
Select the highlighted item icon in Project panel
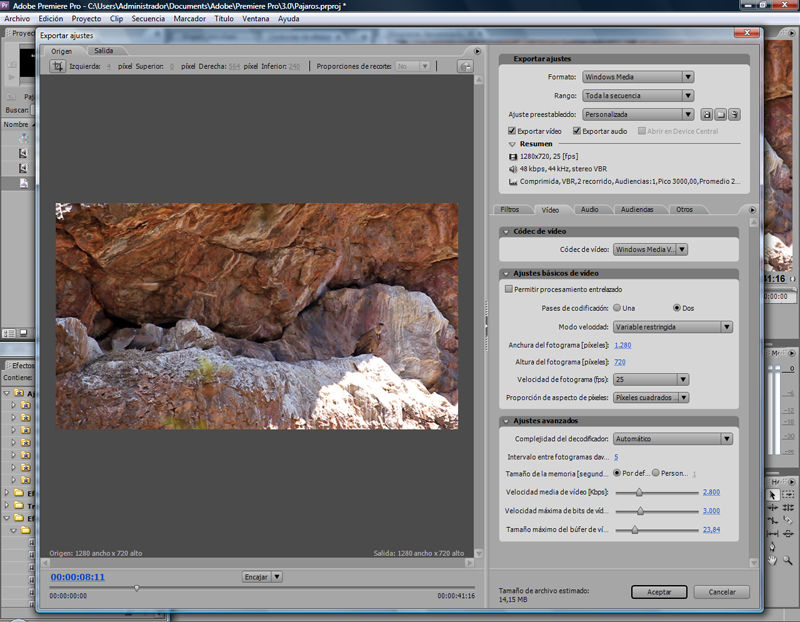pyautogui.click(x=24, y=183)
